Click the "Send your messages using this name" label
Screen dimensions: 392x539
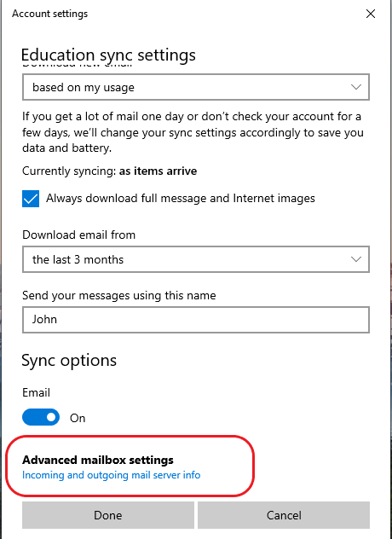(x=118, y=296)
